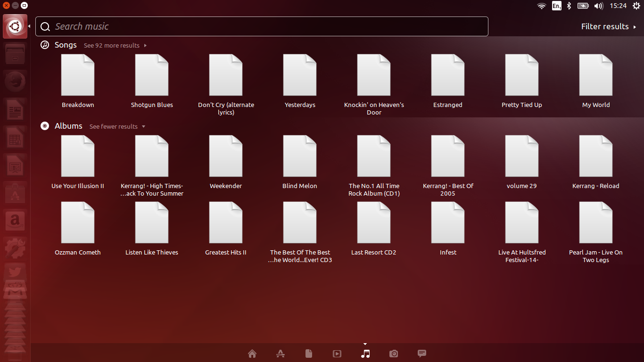This screenshot has width=644, height=362.
Task: Open The No.1 All Time Rock Album (CD1)
Action: (374, 165)
